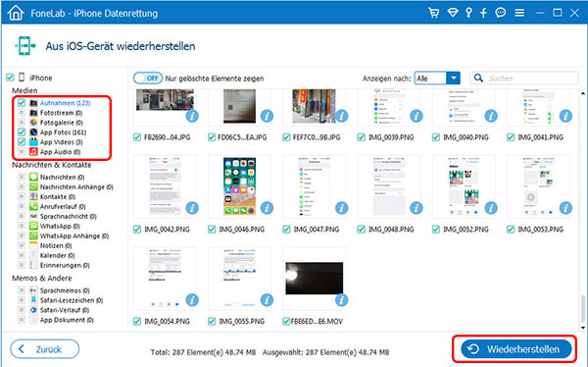Go to the Home screen icon
The width and height of the screenshot is (588, 367).
pyautogui.click(x=16, y=13)
